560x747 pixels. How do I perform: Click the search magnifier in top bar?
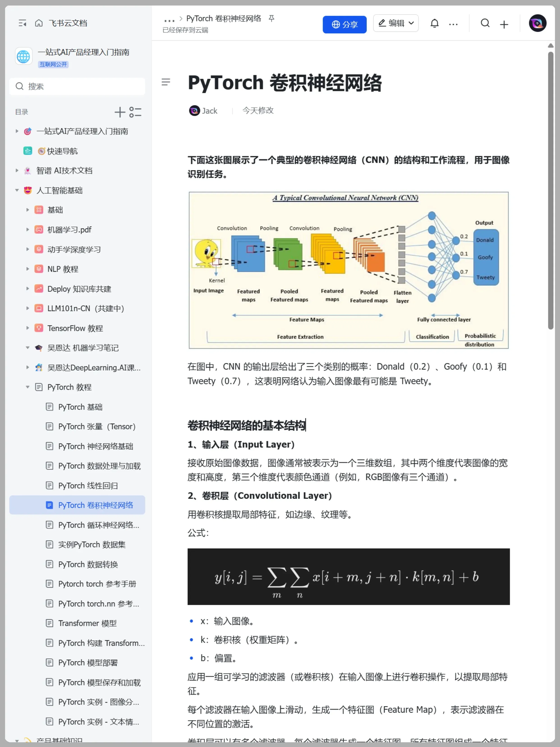[x=485, y=23]
